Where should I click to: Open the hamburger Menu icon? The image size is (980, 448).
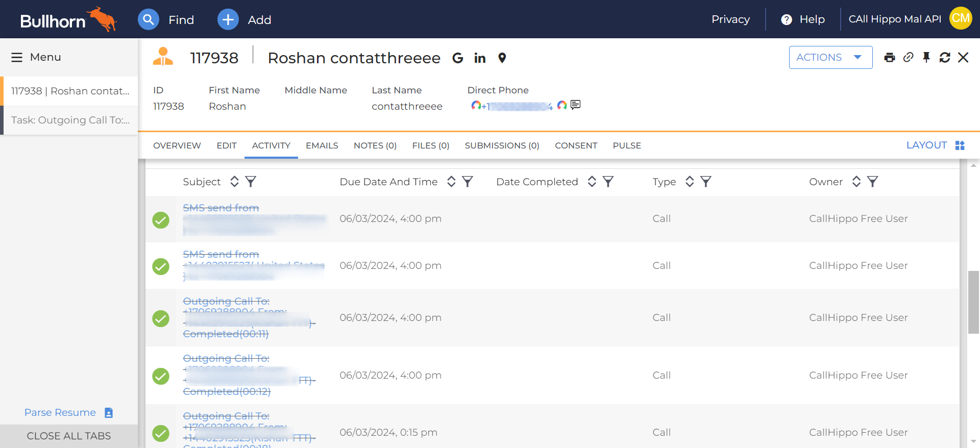[17, 57]
